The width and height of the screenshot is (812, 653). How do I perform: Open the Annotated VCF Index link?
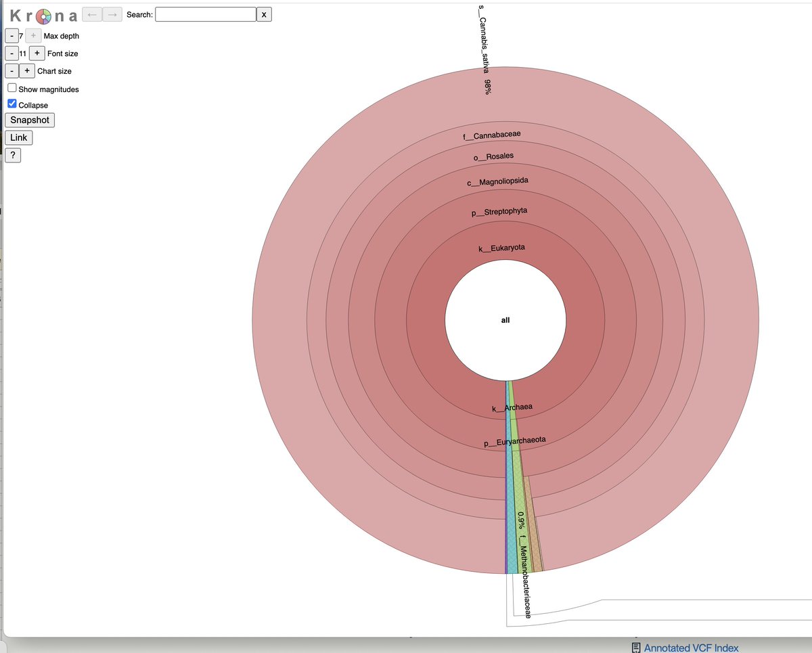pyautogui.click(x=691, y=648)
